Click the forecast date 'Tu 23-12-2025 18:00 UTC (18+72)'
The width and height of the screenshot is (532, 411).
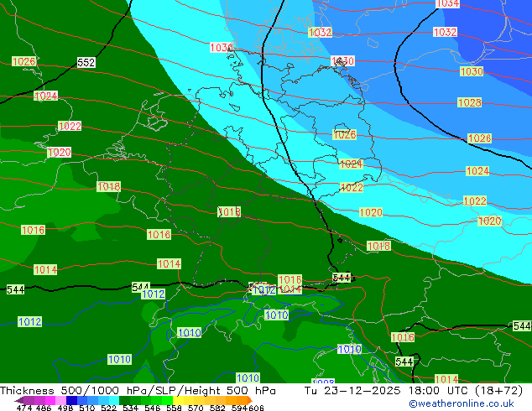[x=414, y=390]
